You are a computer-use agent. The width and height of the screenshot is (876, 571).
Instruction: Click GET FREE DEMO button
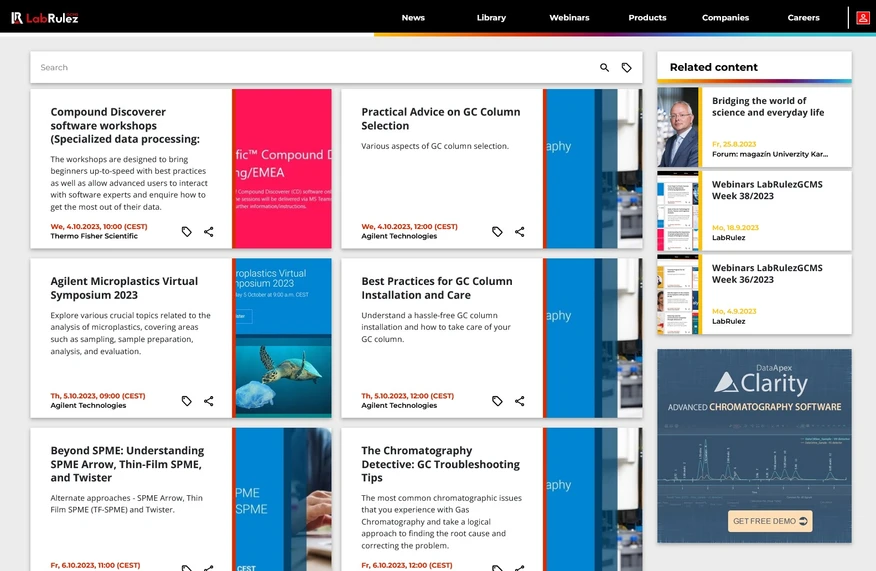(x=770, y=521)
